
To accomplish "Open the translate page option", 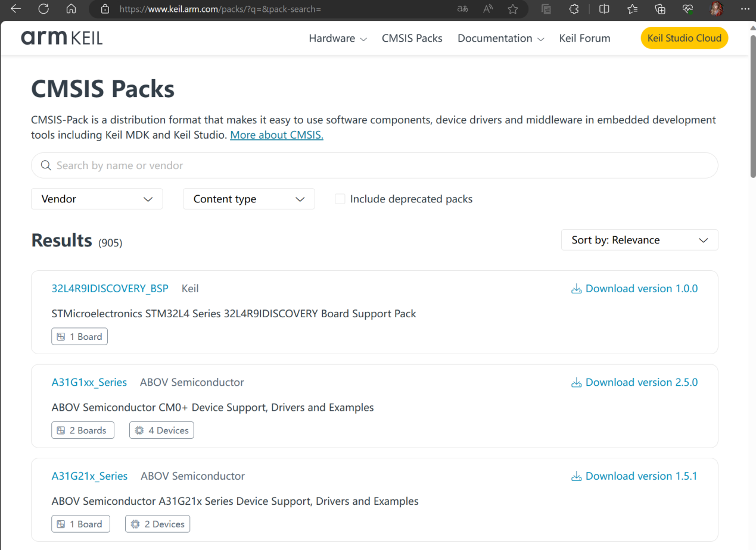I will pyautogui.click(x=462, y=9).
